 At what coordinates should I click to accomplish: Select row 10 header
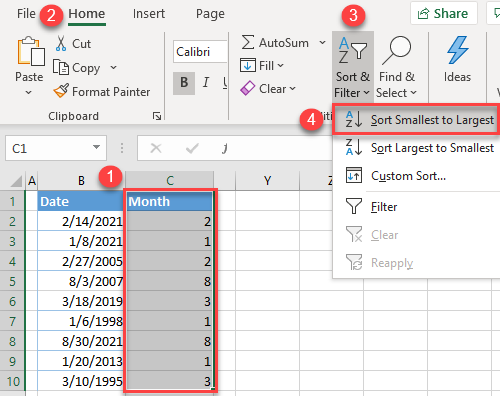[12, 381]
